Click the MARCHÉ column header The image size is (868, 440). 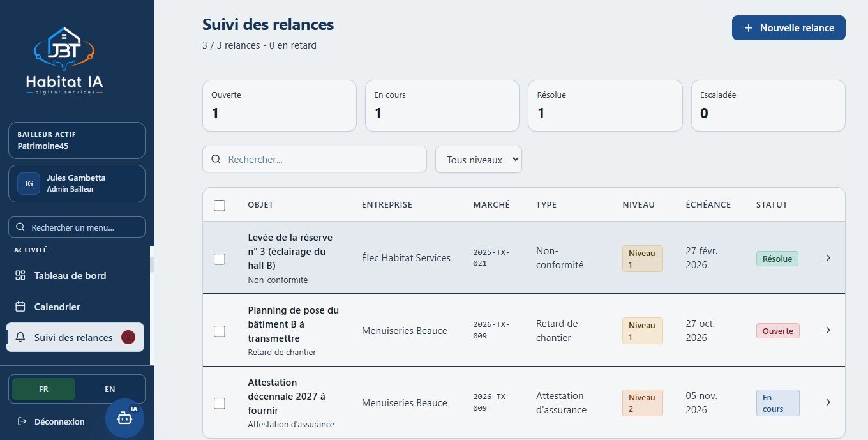point(491,205)
